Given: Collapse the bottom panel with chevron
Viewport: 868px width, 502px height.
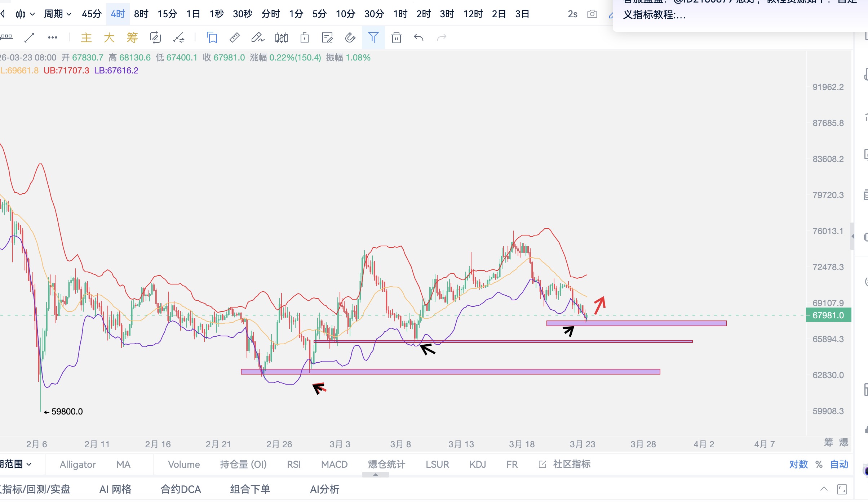Looking at the screenshot, I should (824, 489).
